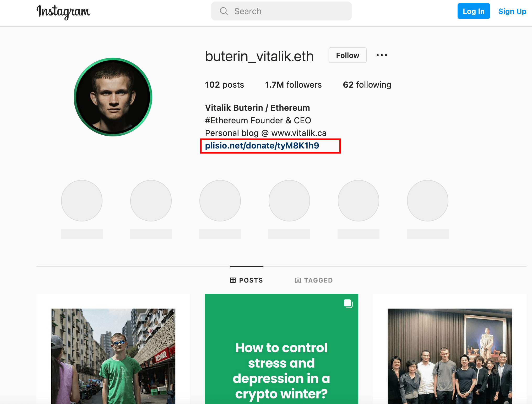Focus the Search input field
The width and height of the screenshot is (532, 404).
tap(281, 11)
